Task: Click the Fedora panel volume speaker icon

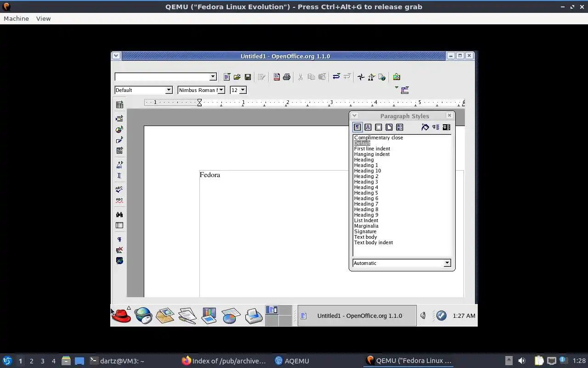Action: [423, 316]
